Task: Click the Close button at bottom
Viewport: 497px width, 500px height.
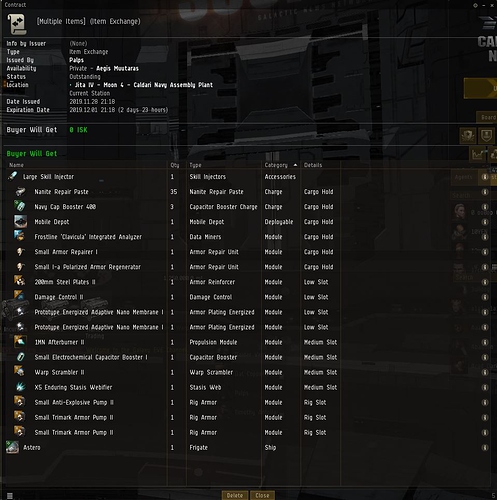Action: point(262,495)
